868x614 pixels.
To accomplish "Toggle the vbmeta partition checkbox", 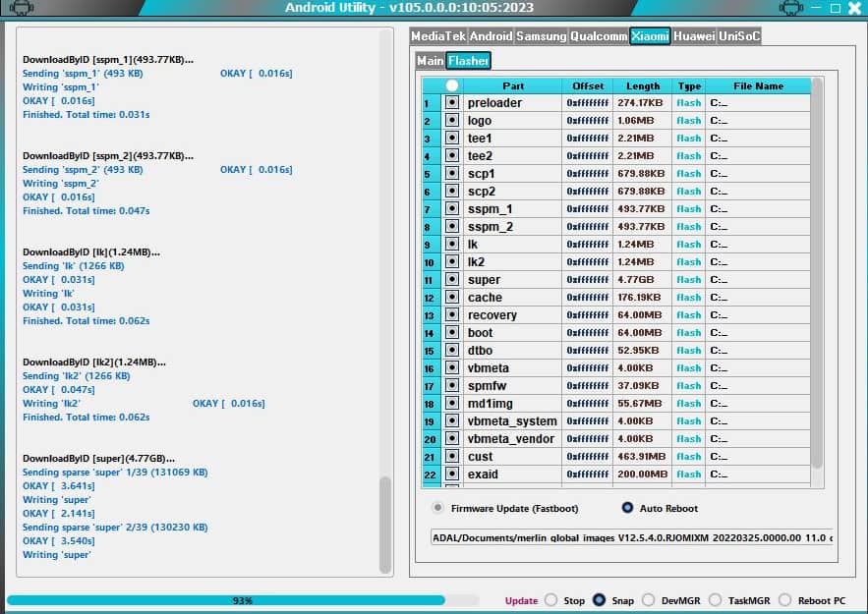I will tap(452, 367).
